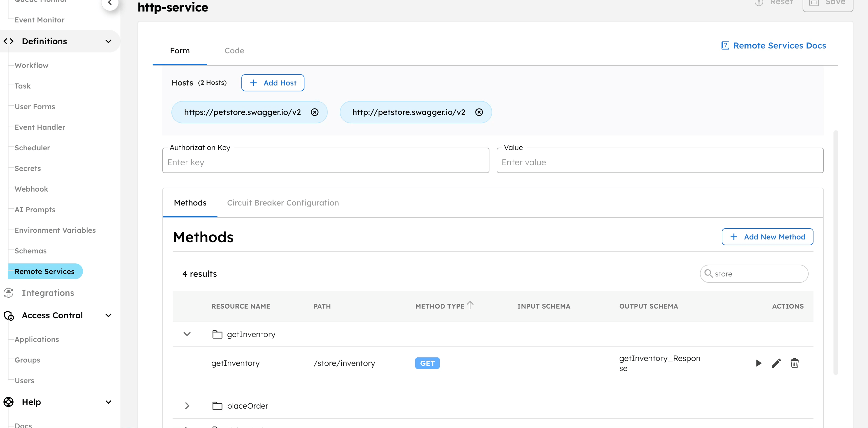868x428 pixels.
Task: Click the search icon in methods search
Action: 709,273
